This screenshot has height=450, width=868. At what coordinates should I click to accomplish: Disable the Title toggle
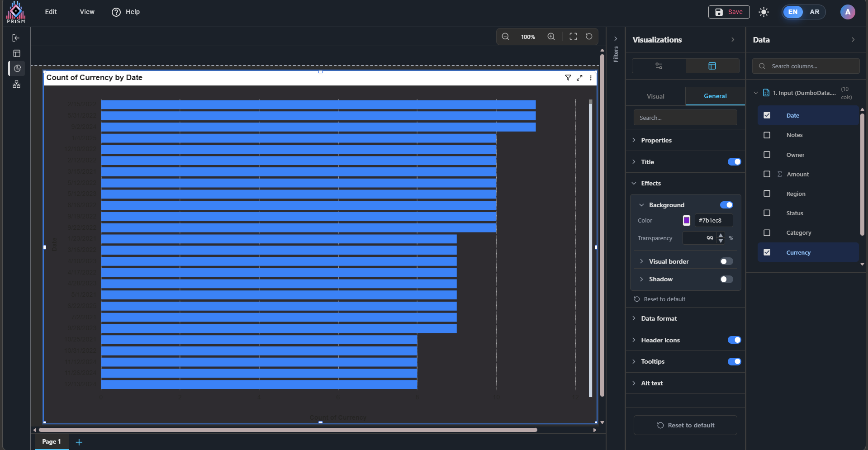[x=734, y=162]
